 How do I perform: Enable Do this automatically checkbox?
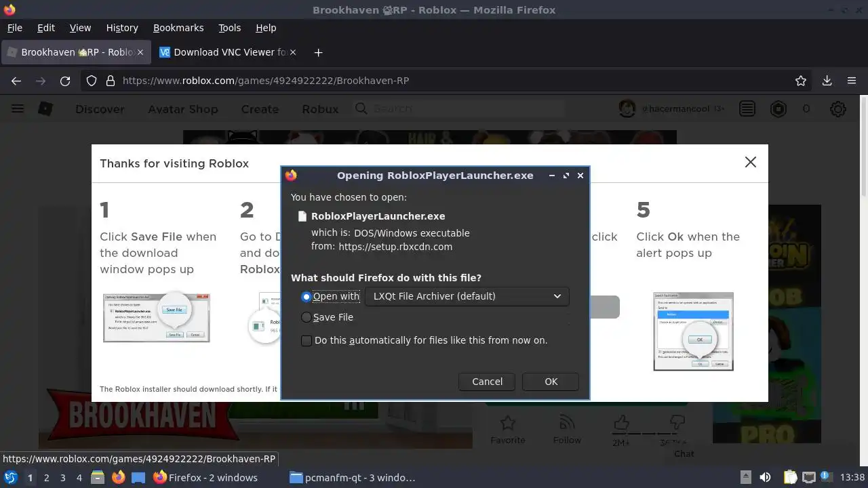pyautogui.click(x=307, y=340)
